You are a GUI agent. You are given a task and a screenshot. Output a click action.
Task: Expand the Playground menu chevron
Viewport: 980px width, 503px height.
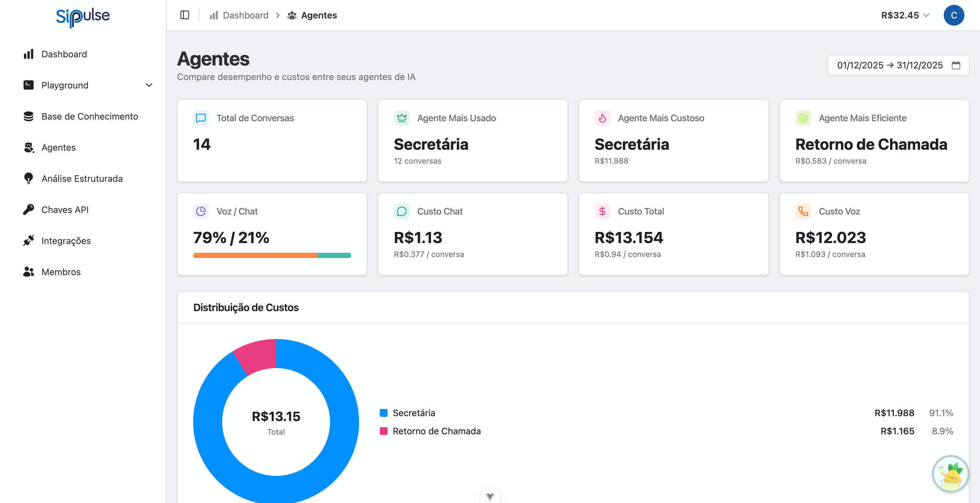pos(149,85)
